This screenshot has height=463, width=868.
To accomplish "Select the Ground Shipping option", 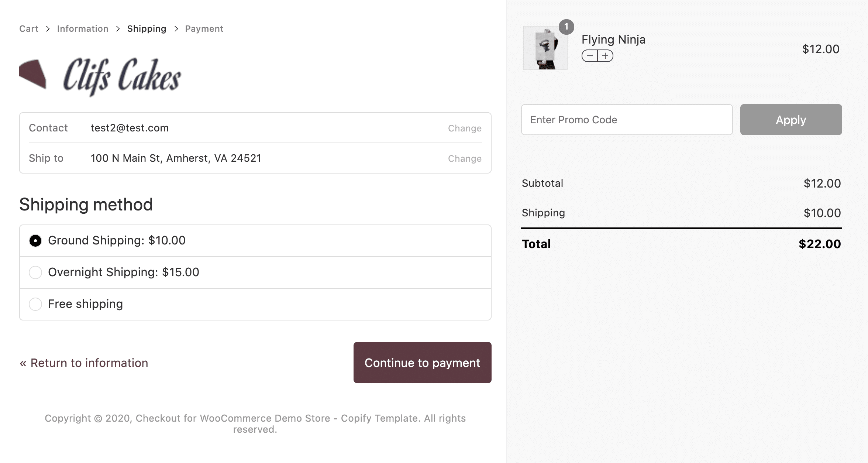I will click(x=35, y=240).
